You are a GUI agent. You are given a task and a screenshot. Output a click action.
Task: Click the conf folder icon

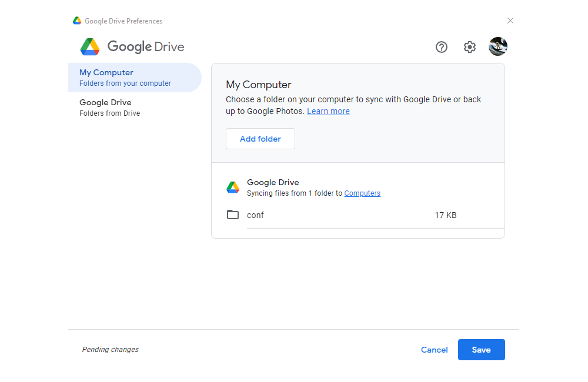tap(233, 215)
